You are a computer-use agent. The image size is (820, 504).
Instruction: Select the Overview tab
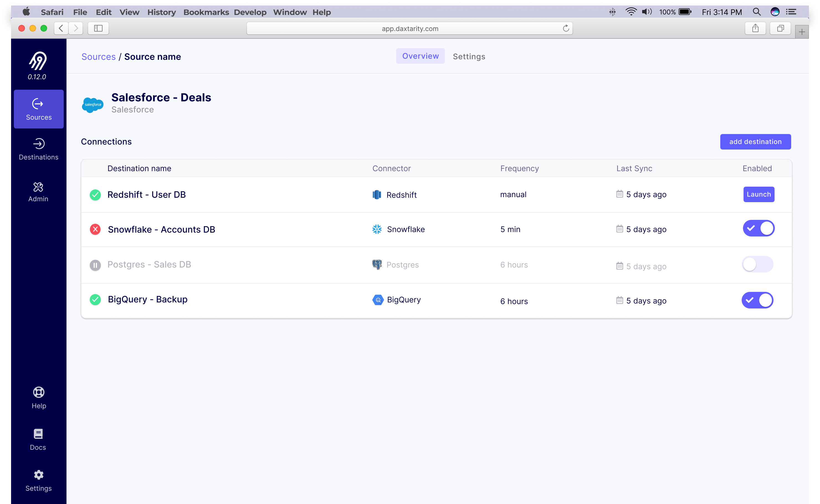coord(420,56)
